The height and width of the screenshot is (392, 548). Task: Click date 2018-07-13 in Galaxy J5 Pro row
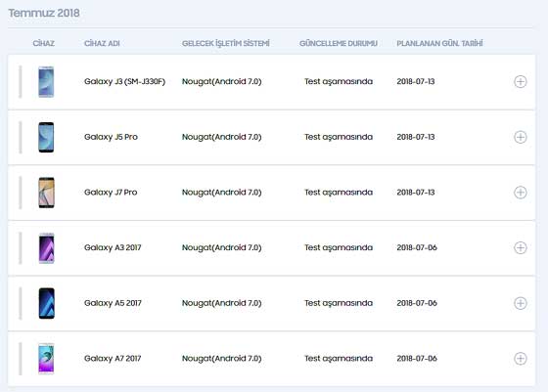(416, 137)
